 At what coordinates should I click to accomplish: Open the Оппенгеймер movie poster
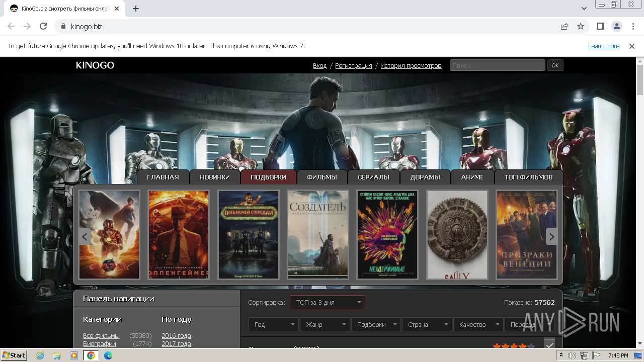(179, 235)
